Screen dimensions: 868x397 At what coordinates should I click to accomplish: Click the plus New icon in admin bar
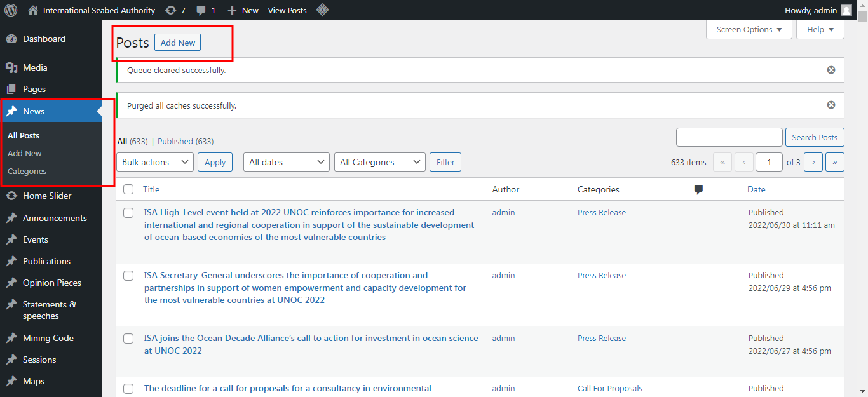point(232,10)
